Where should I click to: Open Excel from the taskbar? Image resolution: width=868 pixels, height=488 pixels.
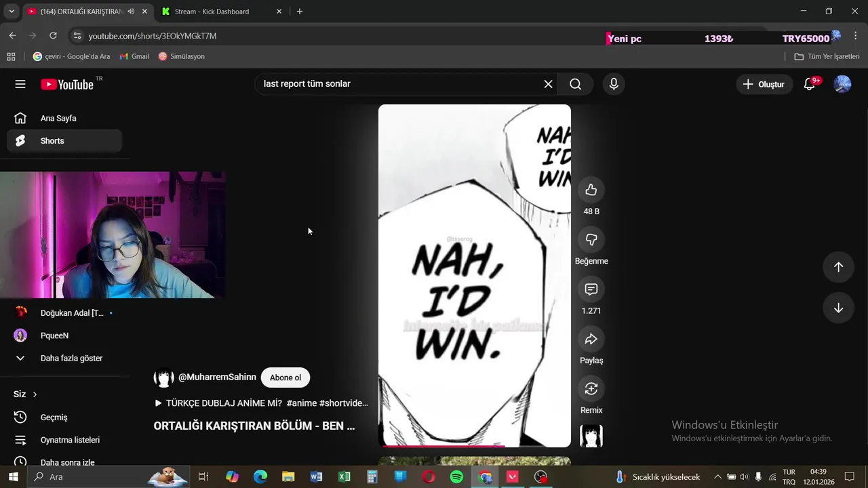pyautogui.click(x=344, y=476)
